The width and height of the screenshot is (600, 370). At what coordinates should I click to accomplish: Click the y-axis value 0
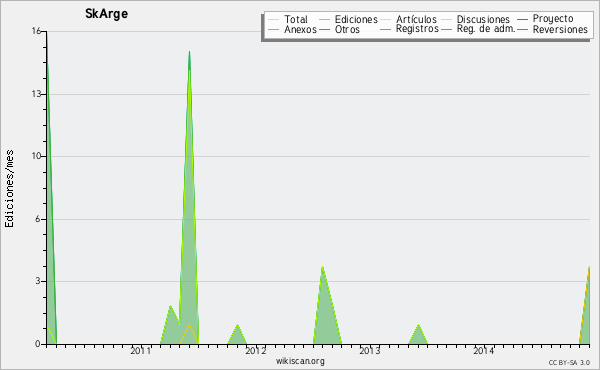(38, 344)
